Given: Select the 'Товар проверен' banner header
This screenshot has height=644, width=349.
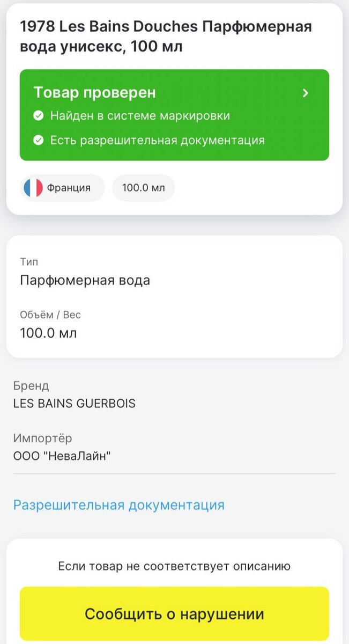Looking at the screenshot, I should (x=95, y=92).
